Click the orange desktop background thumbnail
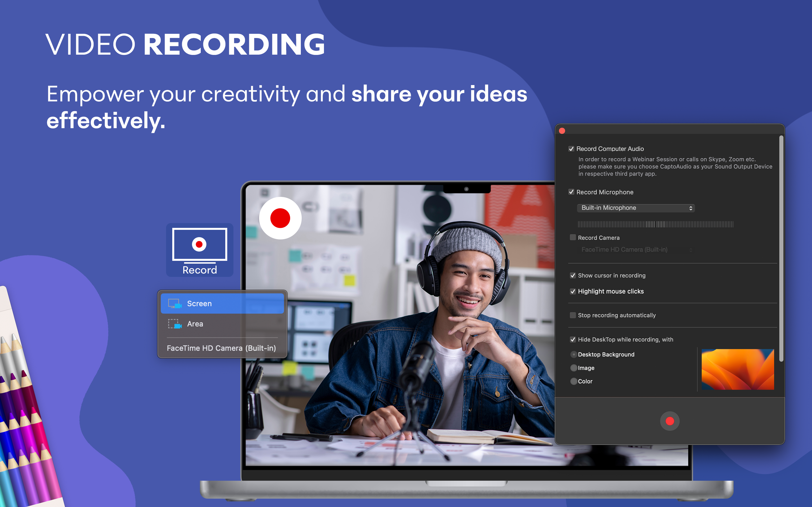Image resolution: width=812 pixels, height=507 pixels. pos(737,369)
